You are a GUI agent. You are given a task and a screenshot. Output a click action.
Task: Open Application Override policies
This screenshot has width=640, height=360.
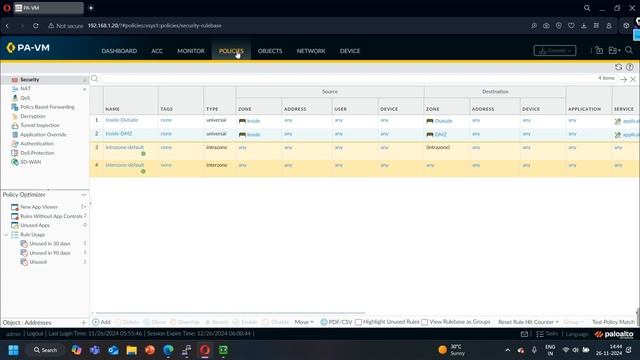pos(43,135)
